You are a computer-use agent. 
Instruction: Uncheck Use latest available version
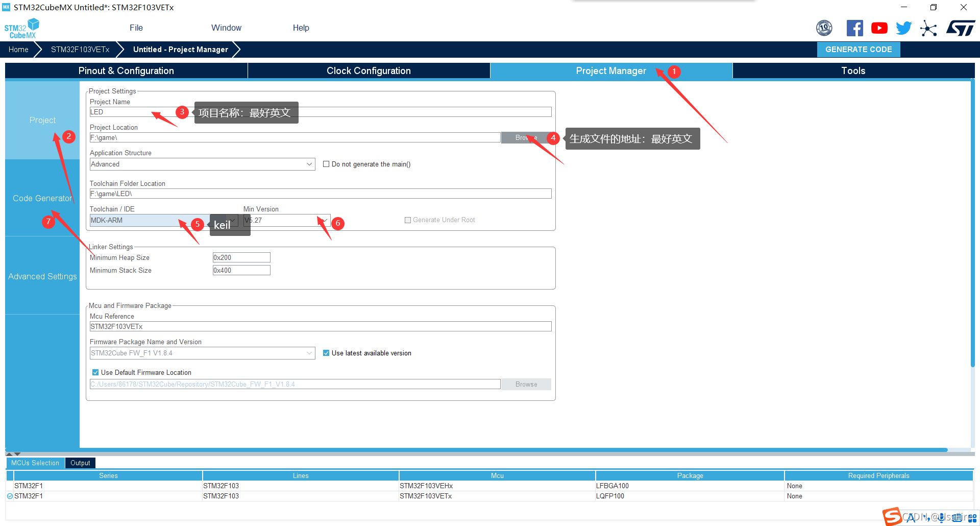click(x=326, y=353)
